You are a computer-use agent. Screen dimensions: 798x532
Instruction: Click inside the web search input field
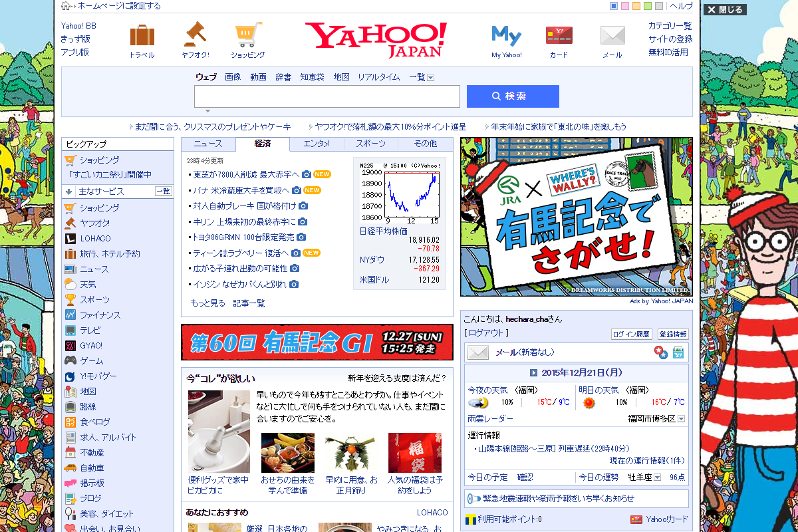coord(327,96)
